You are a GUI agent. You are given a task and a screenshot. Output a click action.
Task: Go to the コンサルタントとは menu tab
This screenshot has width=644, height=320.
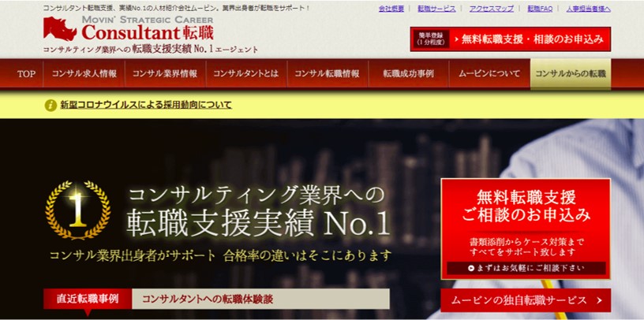(246, 74)
